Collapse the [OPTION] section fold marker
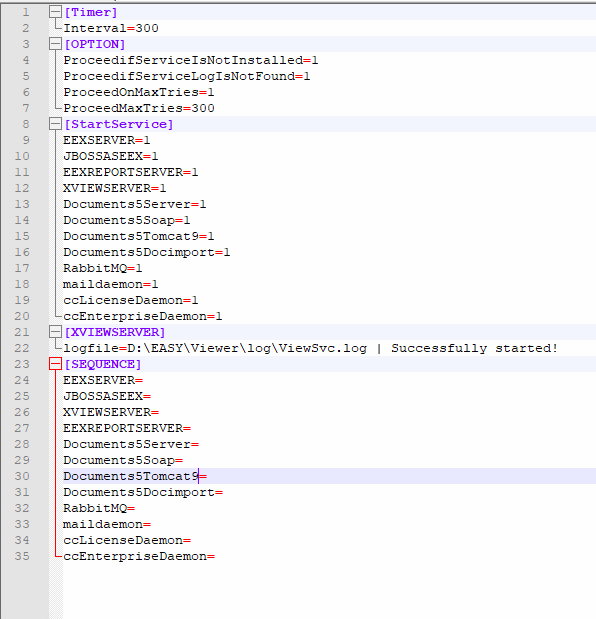 point(55,44)
